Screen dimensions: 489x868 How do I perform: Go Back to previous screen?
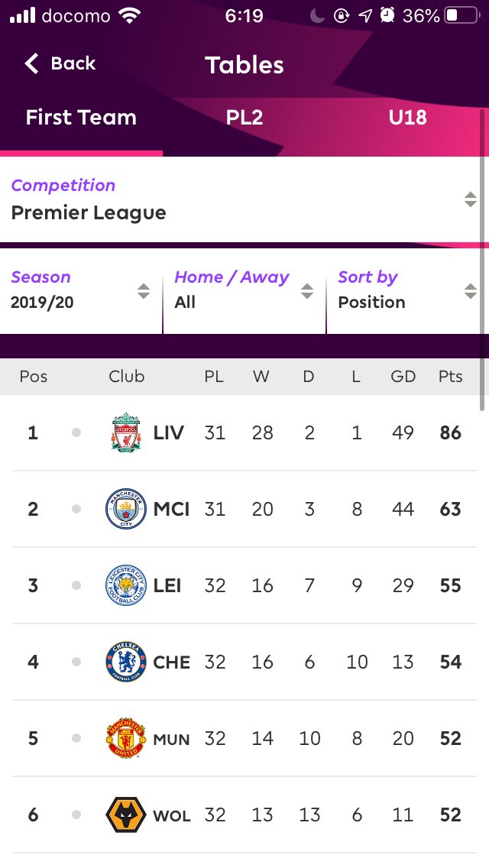(x=60, y=63)
